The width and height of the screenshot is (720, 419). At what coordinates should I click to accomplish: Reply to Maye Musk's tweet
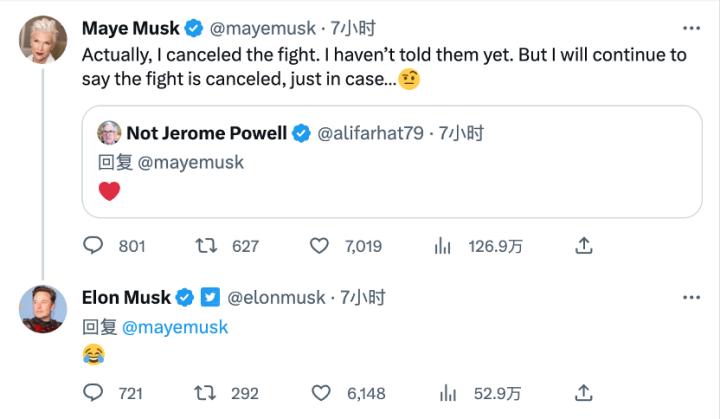(x=93, y=245)
